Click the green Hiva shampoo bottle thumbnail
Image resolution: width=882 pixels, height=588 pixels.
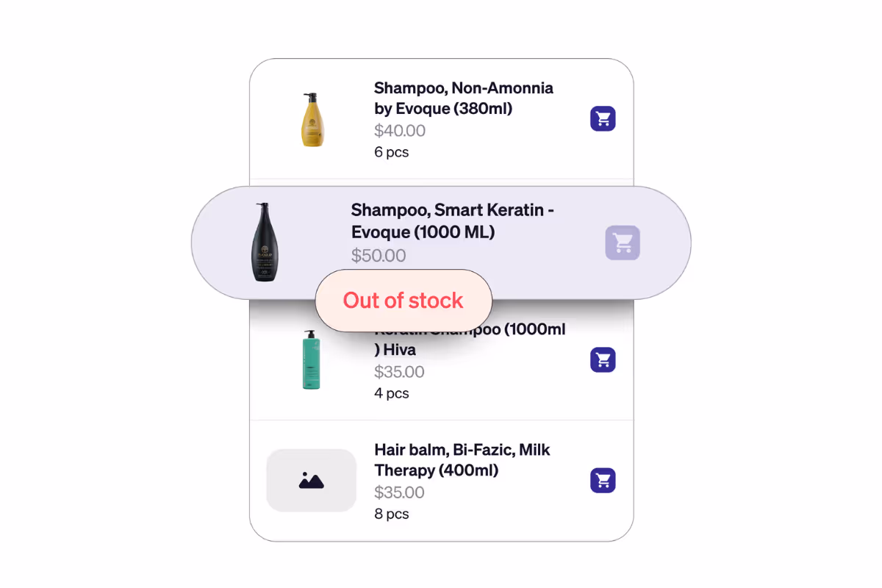click(311, 359)
